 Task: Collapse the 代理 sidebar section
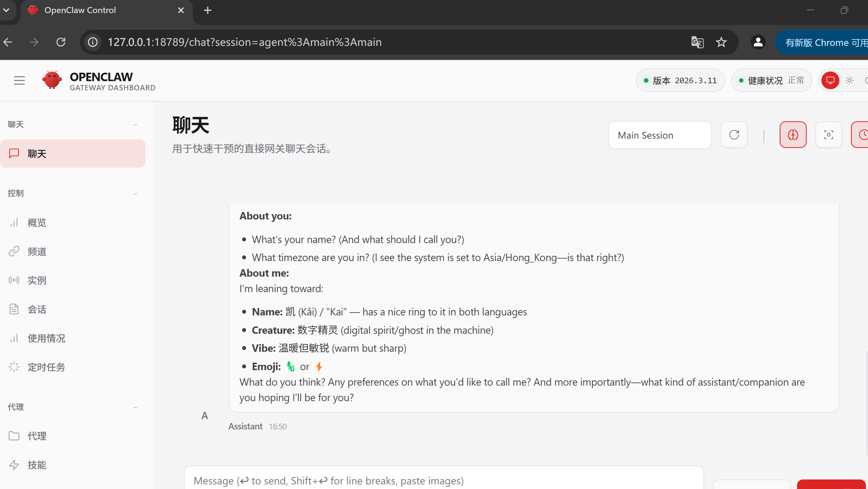(135, 407)
